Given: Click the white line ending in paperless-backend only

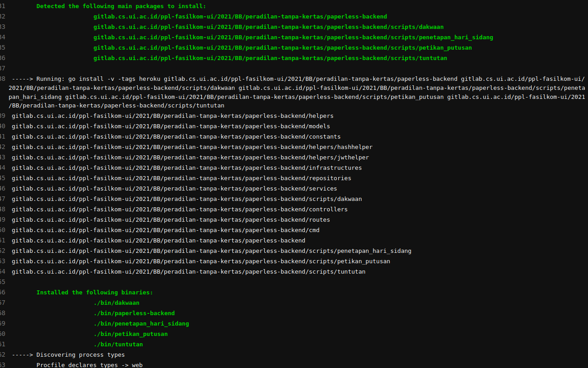Looking at the screenshot, I should pos(159,241).
